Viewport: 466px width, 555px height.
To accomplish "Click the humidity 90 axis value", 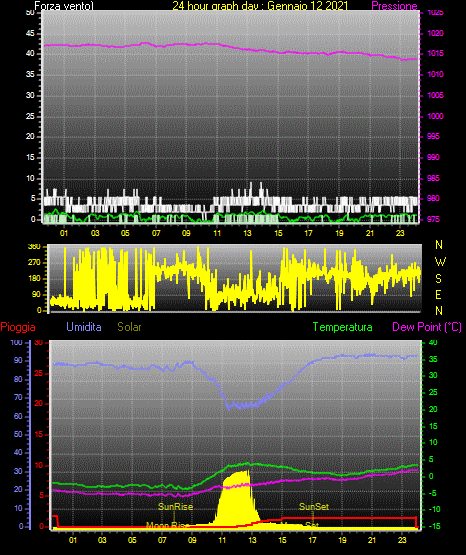I will pyautogui.click(x=18, y=360).
